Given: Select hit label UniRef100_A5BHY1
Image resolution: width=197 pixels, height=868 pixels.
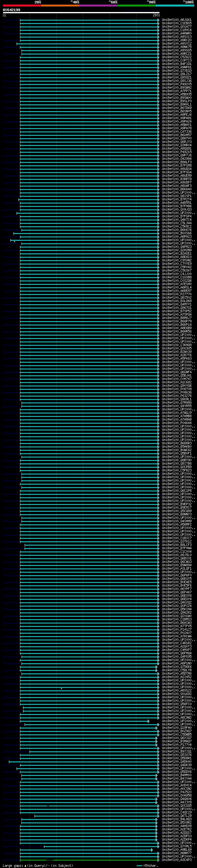Looking at the screenshot, I should click(x=177, y=125).
